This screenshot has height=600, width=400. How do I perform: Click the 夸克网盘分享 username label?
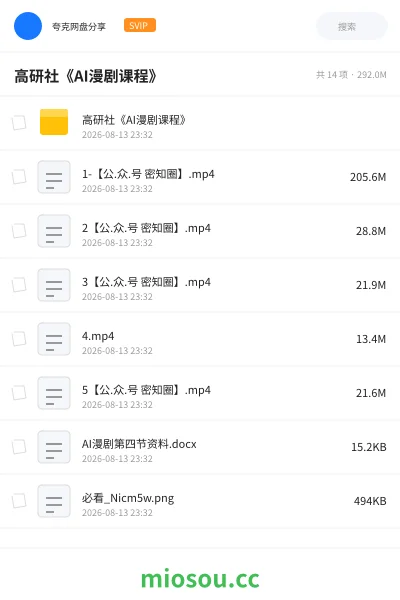click(x=79, y=26)
